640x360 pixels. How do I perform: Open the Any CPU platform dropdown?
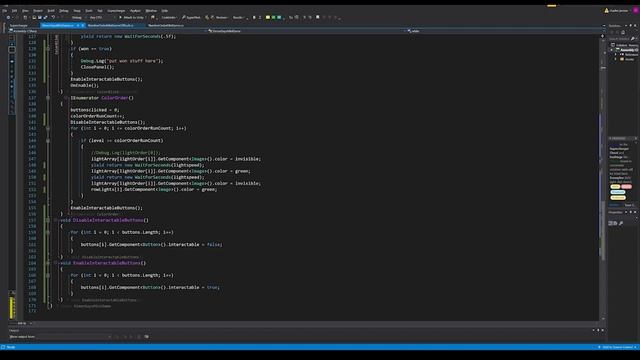tap(101, 18)
